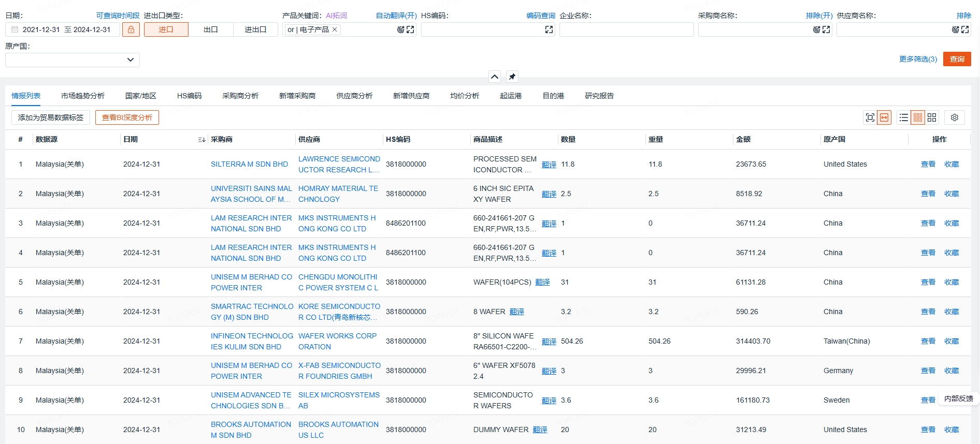Expand 更多筛选(3) additional filters
The image size is (980, 444).
coord(918,59)
